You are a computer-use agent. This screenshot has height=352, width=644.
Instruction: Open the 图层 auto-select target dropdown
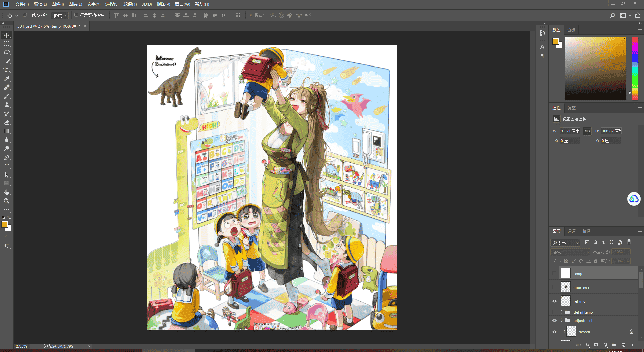(60, 15)
